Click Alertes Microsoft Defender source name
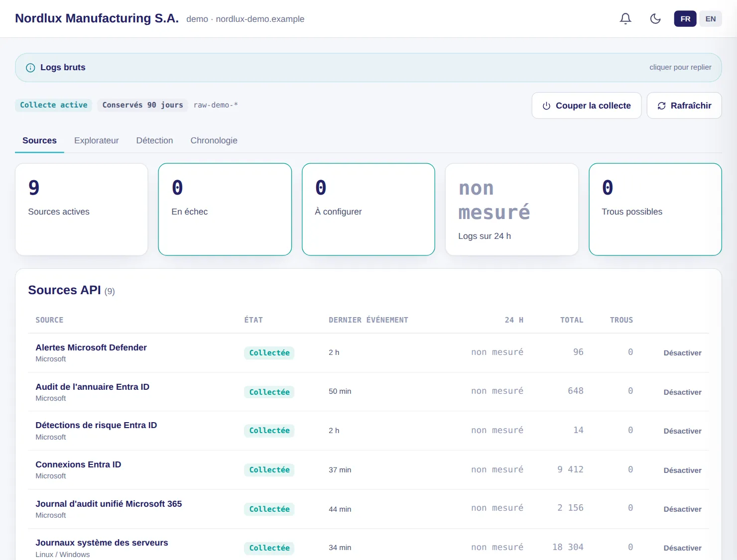Viewport: 737px width, 560px height. (x=91, y=347)
